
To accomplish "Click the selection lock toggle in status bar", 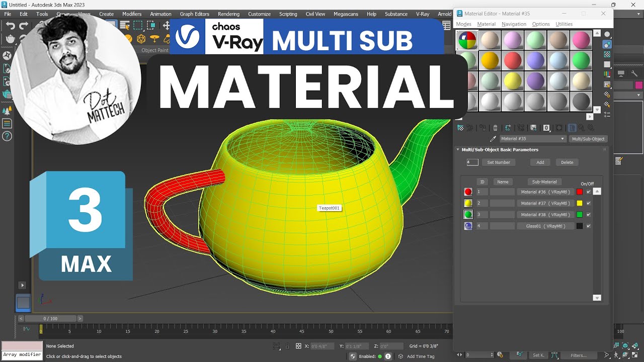I will (x=287, y=346).
